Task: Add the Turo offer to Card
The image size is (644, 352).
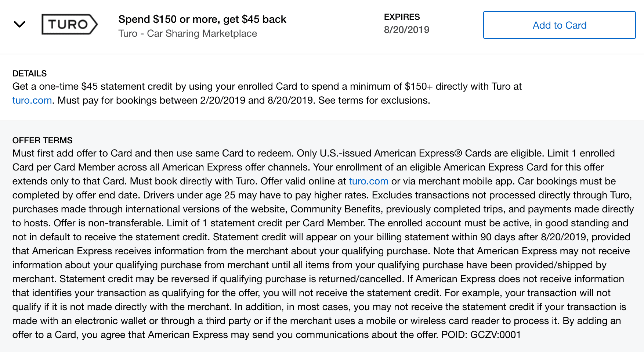Action: pos(559,25)
